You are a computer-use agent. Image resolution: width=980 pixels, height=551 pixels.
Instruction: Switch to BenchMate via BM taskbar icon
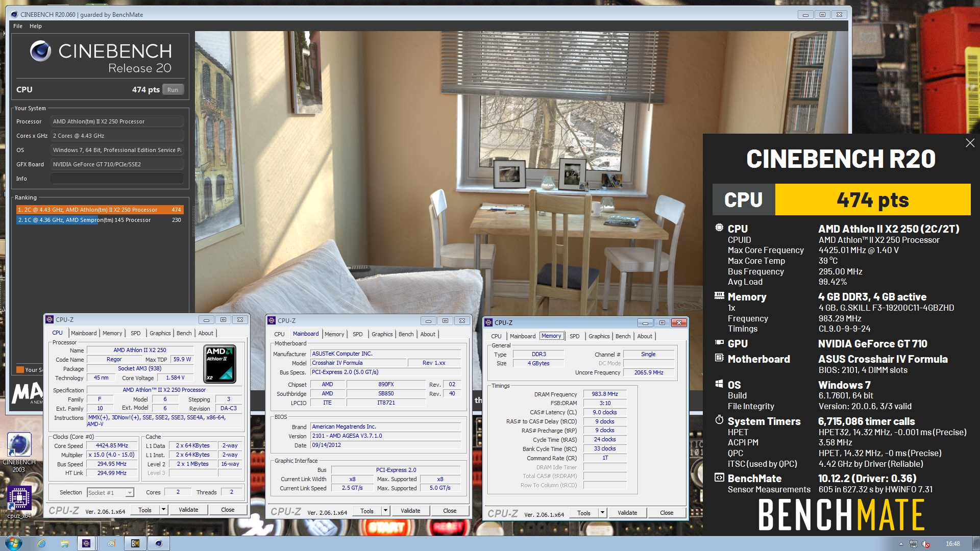tap(135, 544)
